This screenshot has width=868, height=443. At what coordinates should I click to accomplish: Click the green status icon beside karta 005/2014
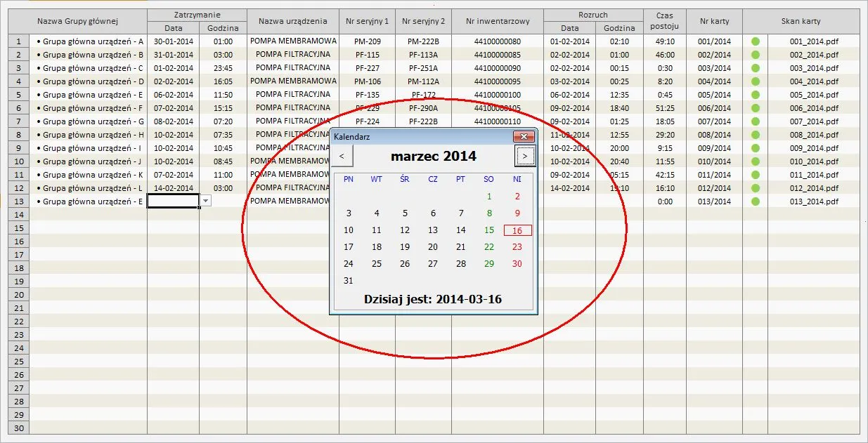[755, 95]
